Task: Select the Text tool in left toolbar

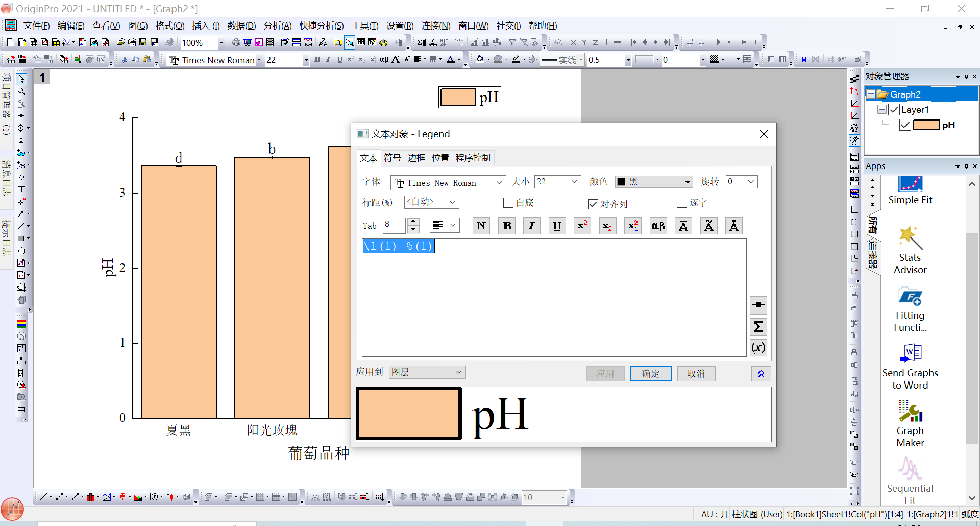Action: pyautogui.click(x=21, y=189)
